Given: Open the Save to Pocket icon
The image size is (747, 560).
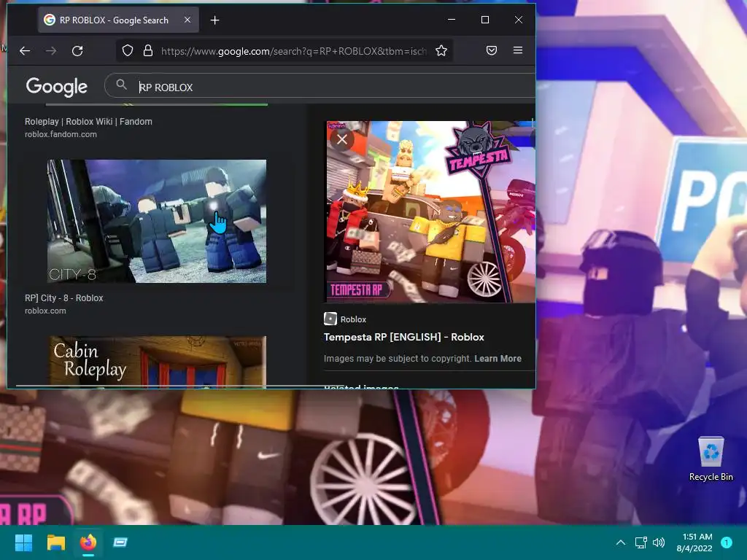Looking at the screenshot, I should pyautogui.click(x=492, y=50).
